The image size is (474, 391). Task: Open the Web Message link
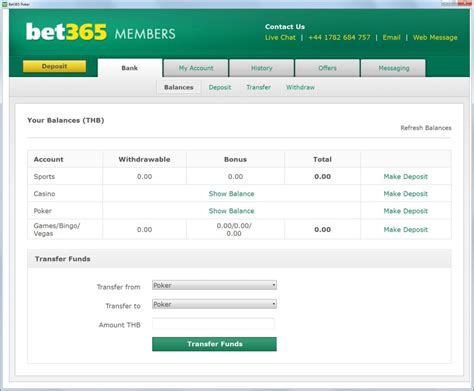pos(435,37)
